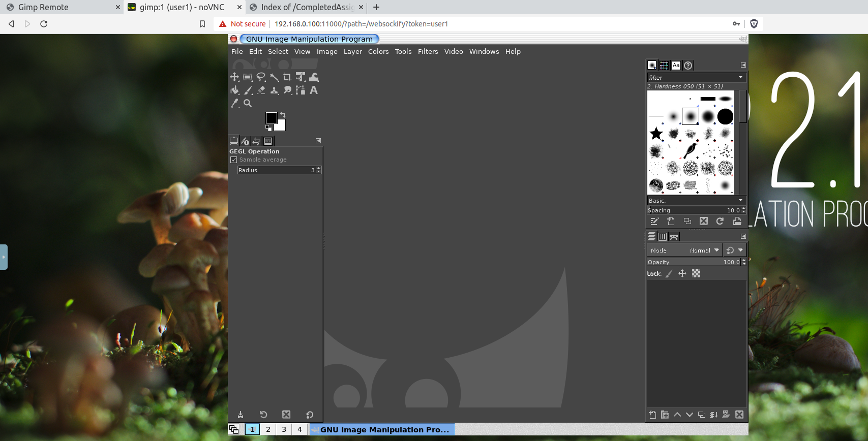Image resolution: width=868 pixels, height=441 pixels.
Task: Open the layer mode group switch dropdown
Action: (x=735, y=250)
